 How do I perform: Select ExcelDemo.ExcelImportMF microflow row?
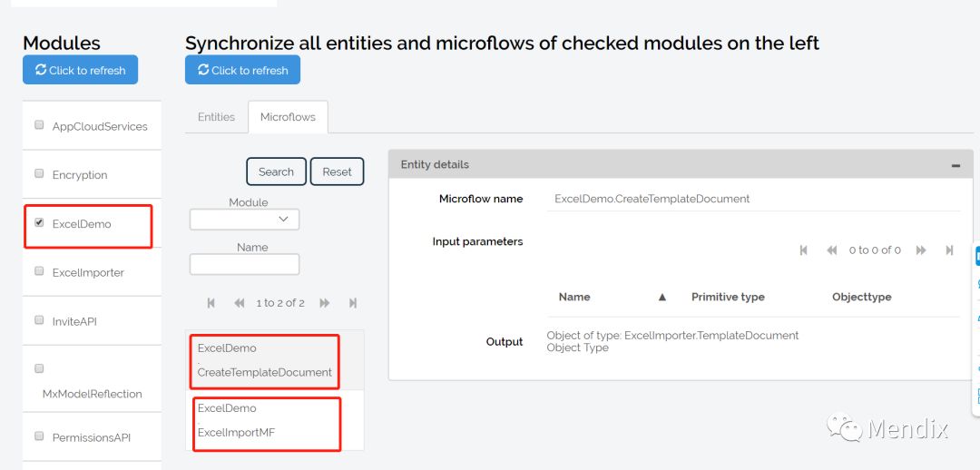274,420
